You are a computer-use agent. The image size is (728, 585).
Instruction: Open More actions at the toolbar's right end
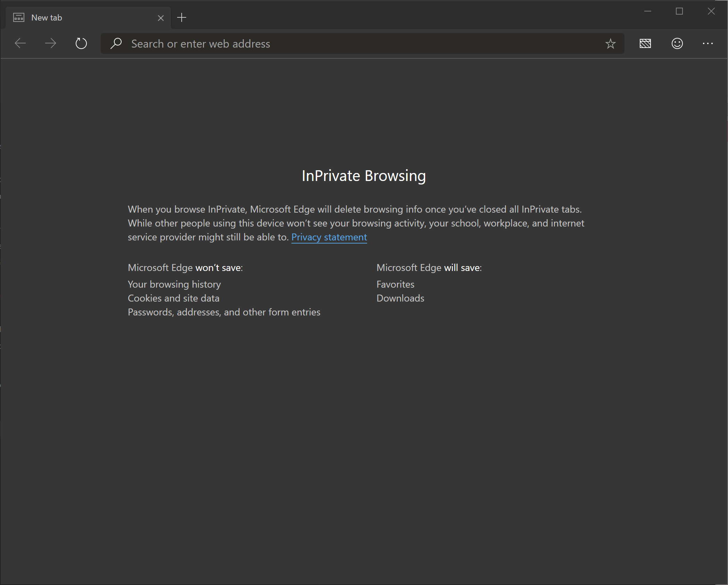[x=708, y=43]
